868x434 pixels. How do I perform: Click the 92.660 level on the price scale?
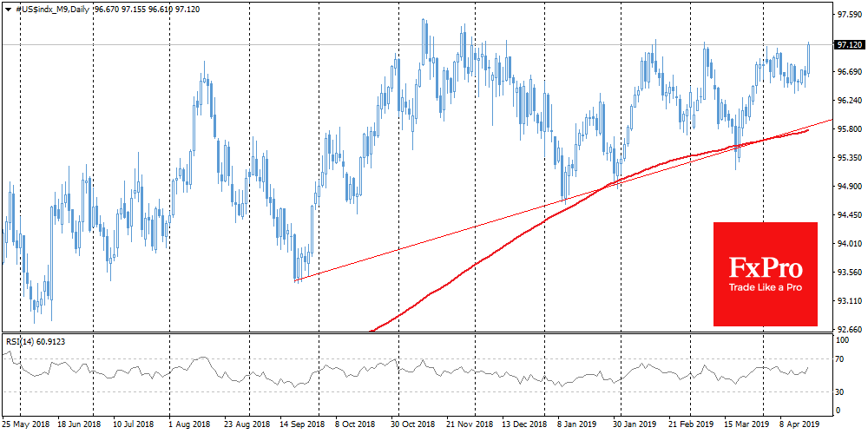click(848, 330)
